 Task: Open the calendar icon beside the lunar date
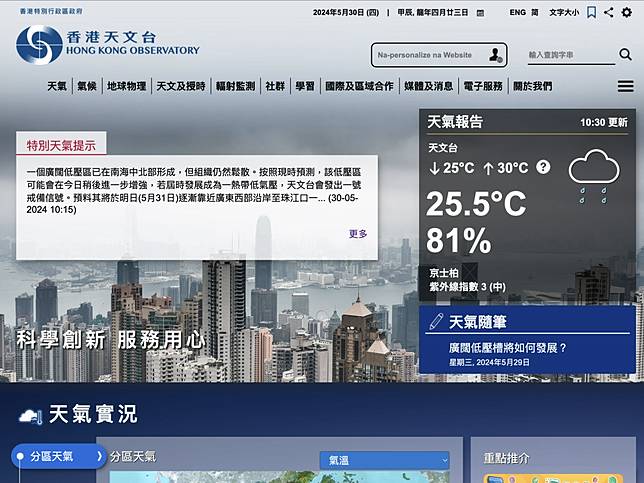tap(479, 13)
